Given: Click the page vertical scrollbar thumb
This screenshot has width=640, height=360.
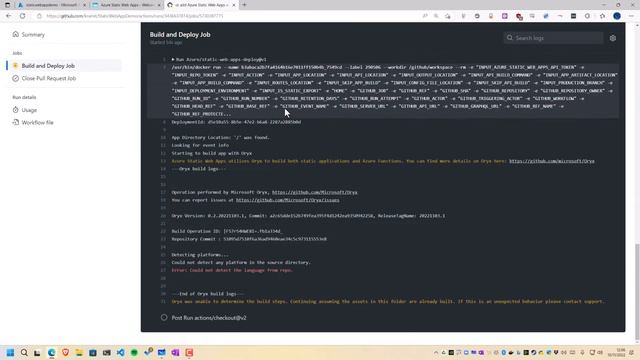Looking at the screenshot, I should (x=637, y=291).
